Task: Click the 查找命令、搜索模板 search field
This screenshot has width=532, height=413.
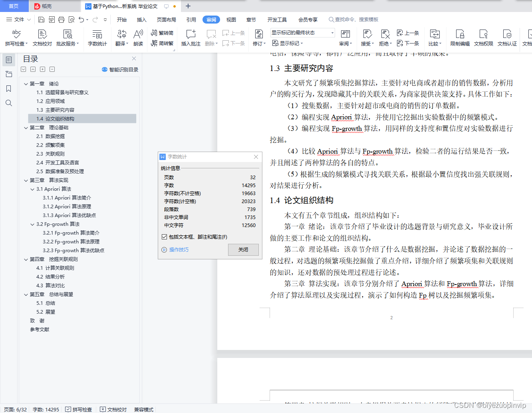Action: pos(353,20)
